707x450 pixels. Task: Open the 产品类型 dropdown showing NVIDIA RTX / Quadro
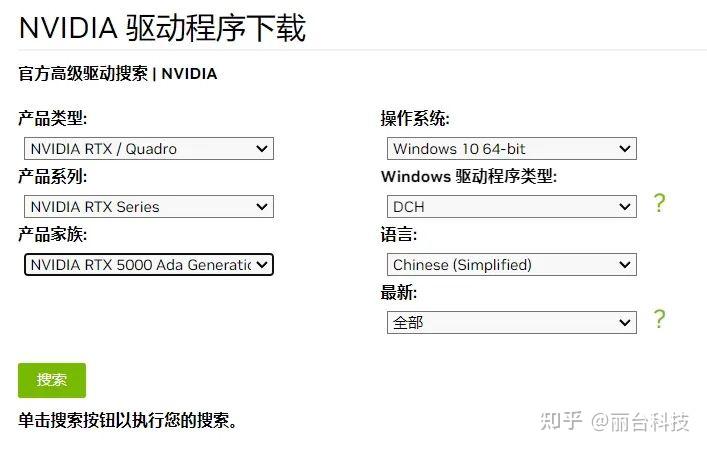(148, 149)
